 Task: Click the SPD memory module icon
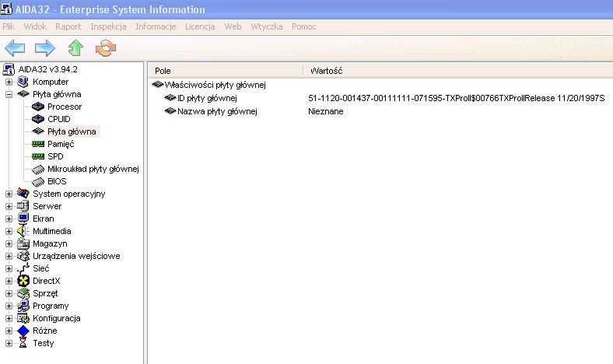click(x=38, y=156)
